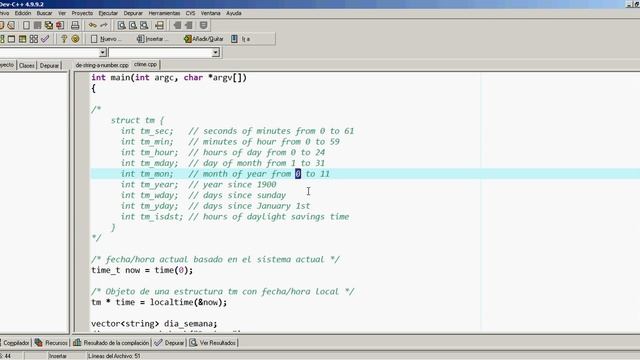Screen dimensions: 640x360
Task: Open the Ver menu
Action: 62,13
